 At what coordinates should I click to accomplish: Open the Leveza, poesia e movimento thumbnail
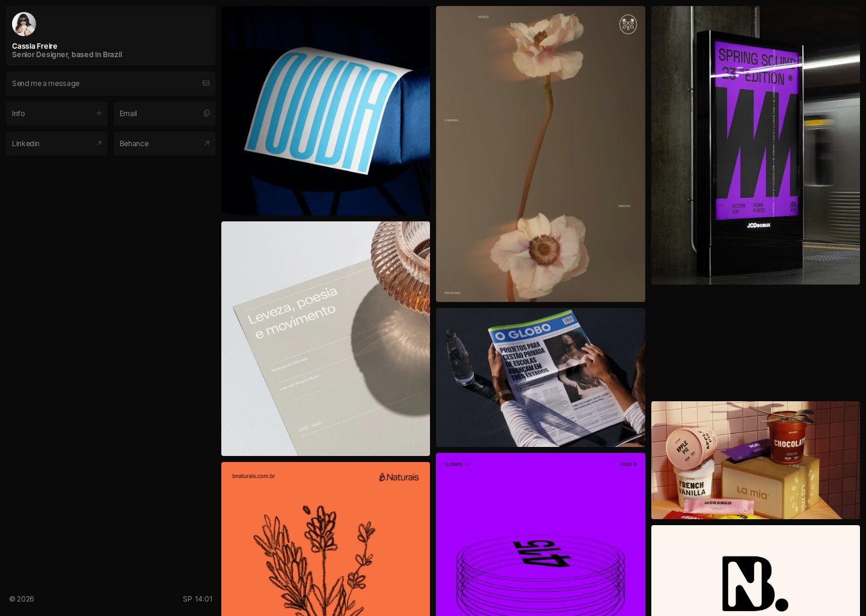(x=325, y=339)
